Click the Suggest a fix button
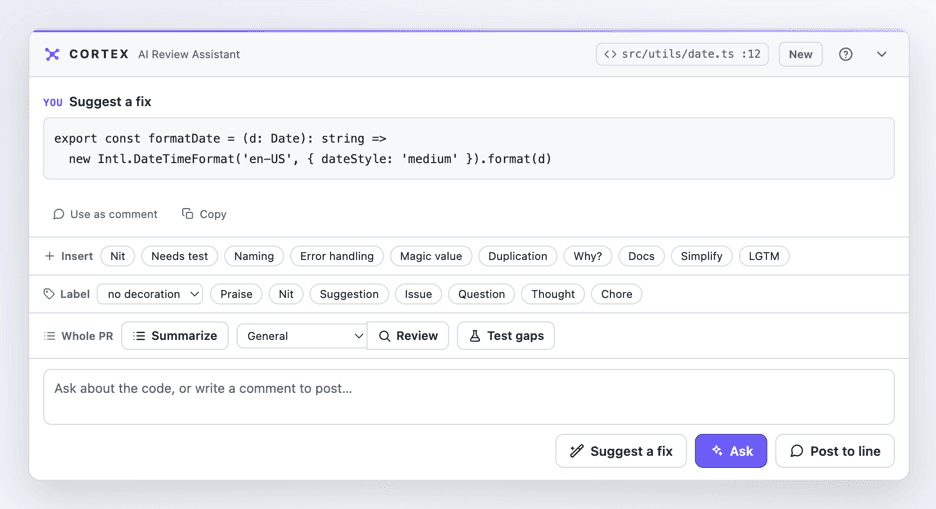 [x=621, y=451]
